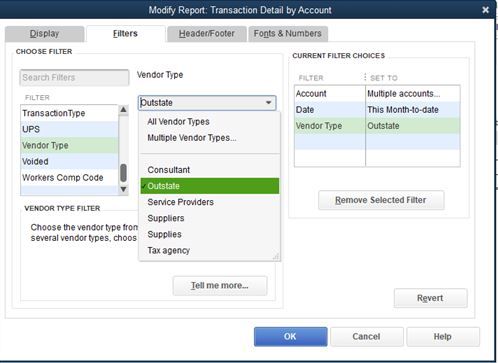Select the Filters tab
498x363 pixels.
(125, 34)
